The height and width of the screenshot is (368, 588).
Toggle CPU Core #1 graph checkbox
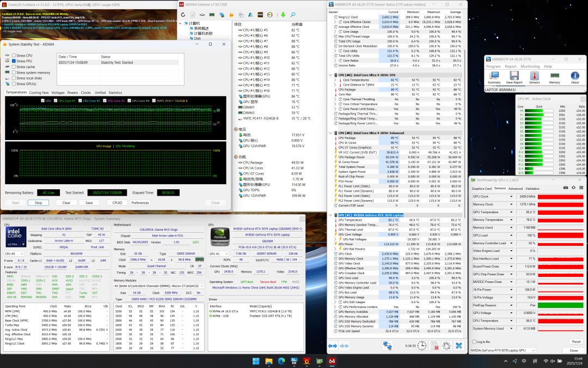pyautogui.click(x=56, y=101)
